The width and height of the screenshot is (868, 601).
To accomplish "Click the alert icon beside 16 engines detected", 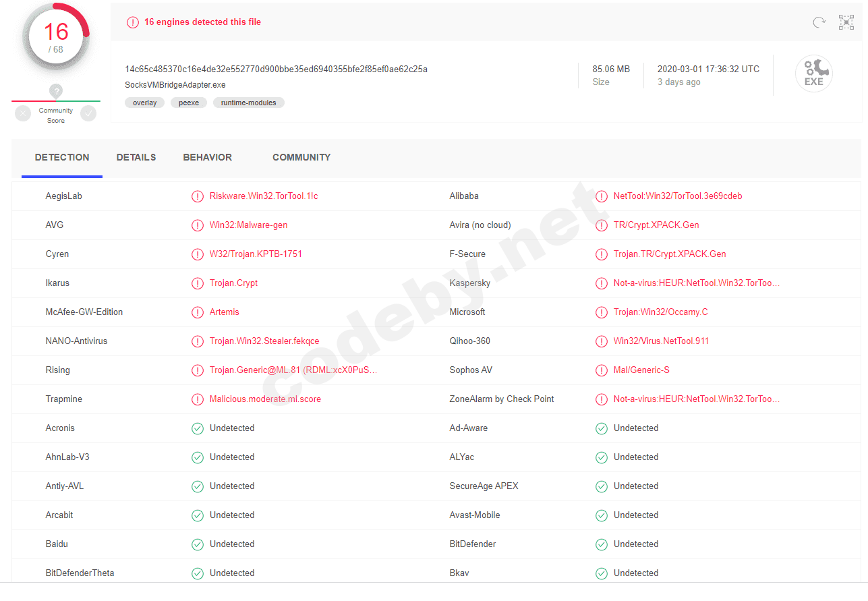I will point(133,22).
